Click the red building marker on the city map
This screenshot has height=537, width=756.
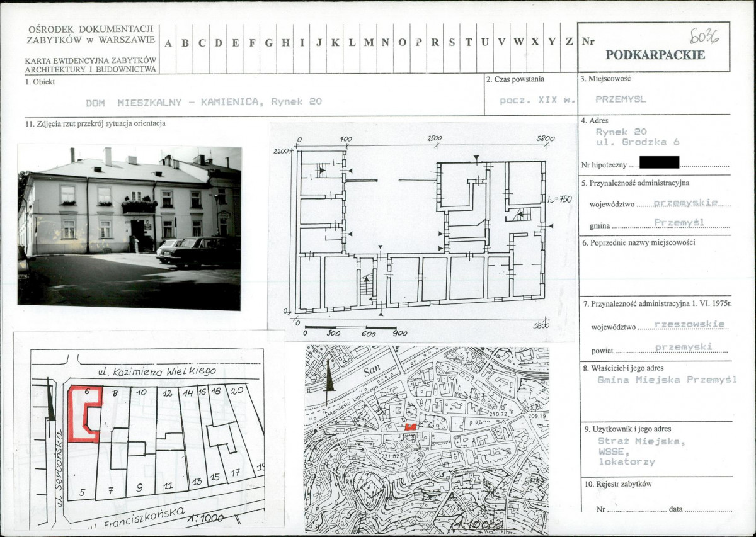[410, 426]
